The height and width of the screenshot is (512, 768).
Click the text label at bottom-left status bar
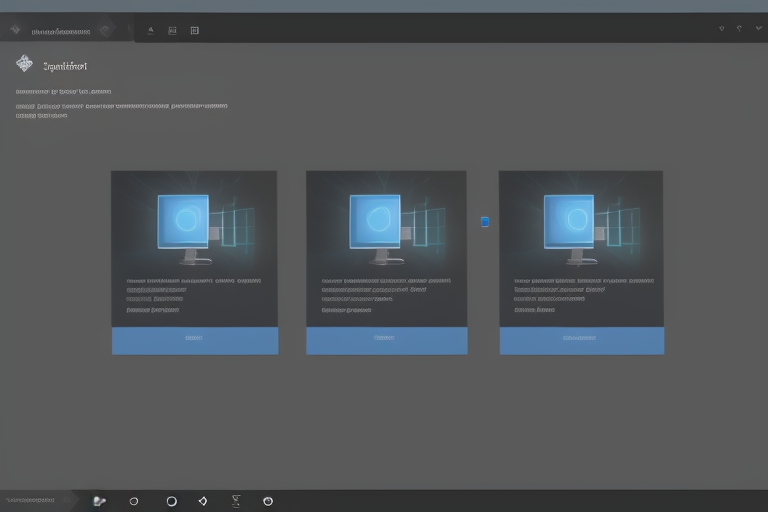[32, 500]
